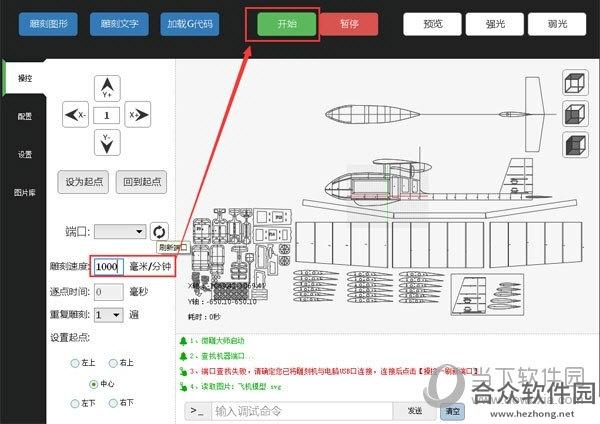Screen dimensions: 600x424
Task: Click the airplane model drawing canvas
Action: point(386,195)
